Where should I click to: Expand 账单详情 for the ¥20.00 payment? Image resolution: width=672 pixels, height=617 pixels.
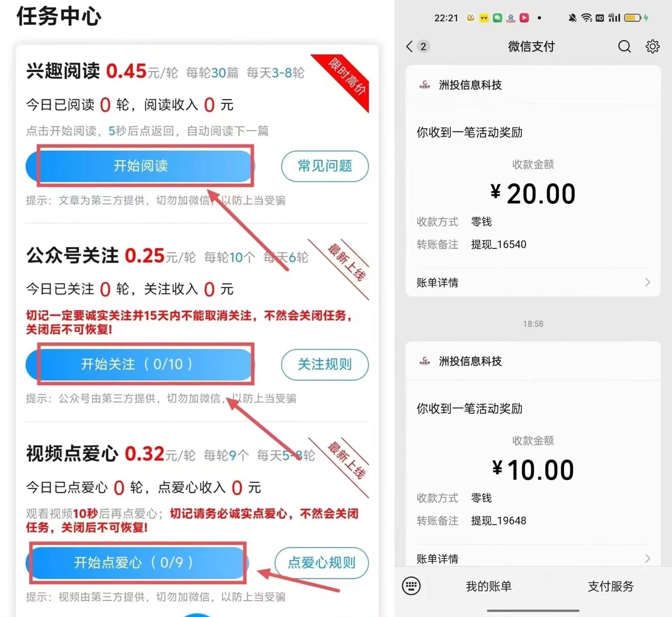pos(533,282)
